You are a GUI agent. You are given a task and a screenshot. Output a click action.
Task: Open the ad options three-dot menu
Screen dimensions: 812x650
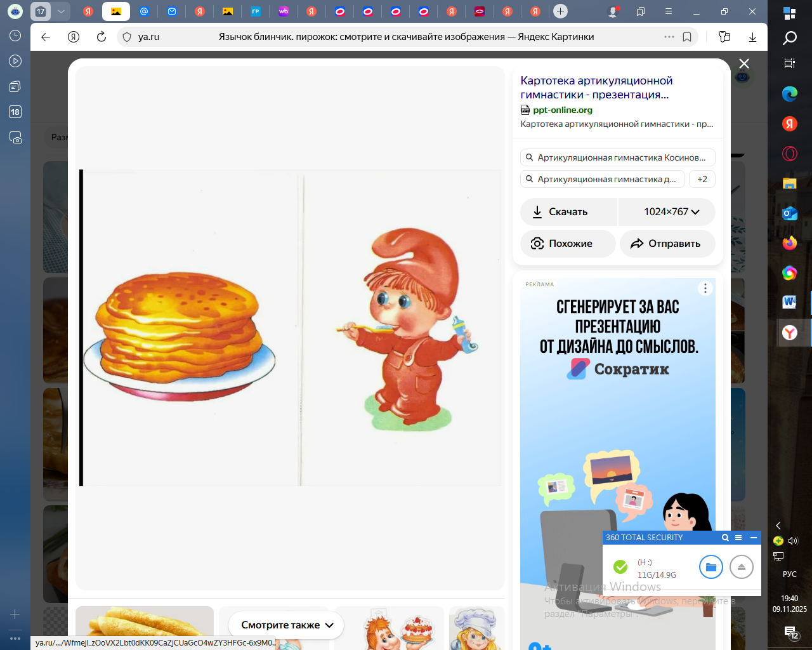[705, 289]
